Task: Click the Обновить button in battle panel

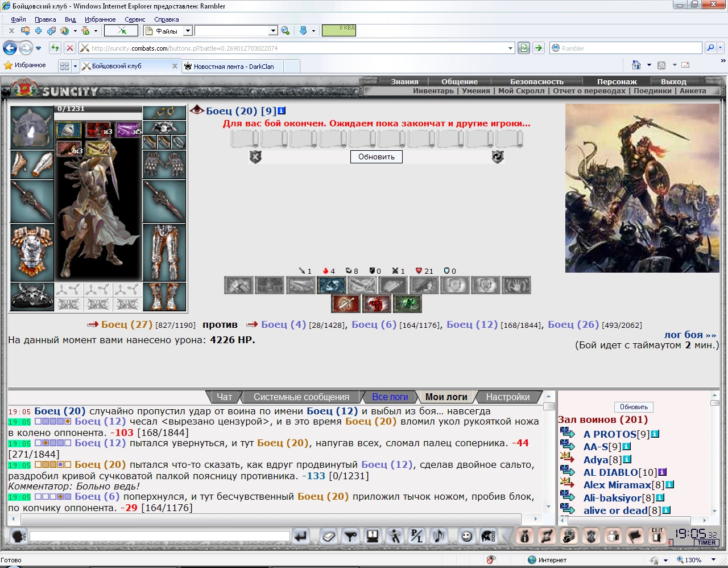Action: (x=376, y=157)
